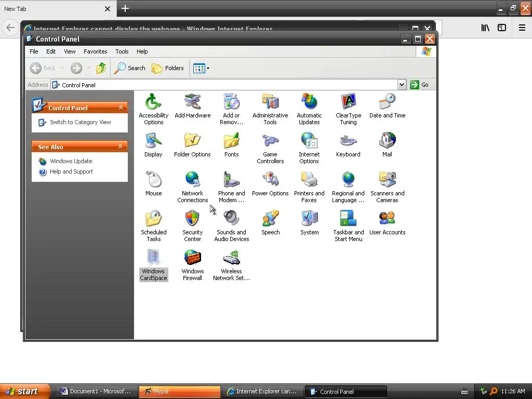Open the Edit menu

coord(51,51)
